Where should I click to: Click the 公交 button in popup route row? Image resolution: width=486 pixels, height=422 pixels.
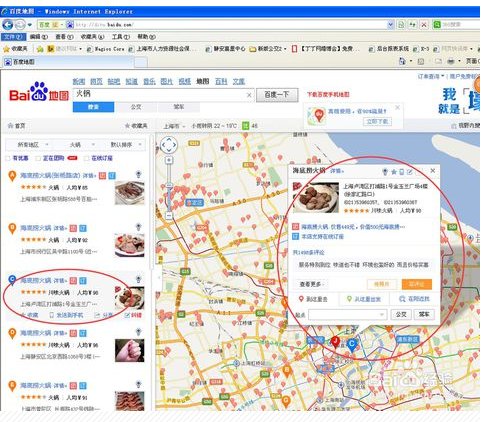tap(401, 314)
